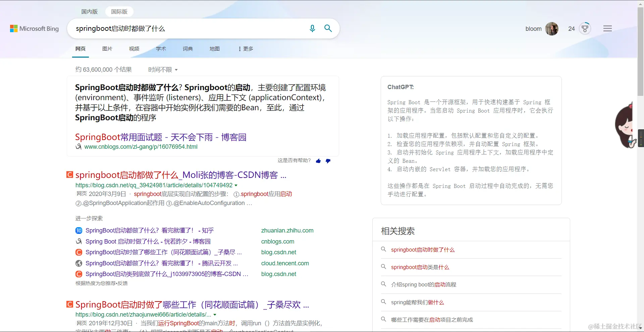This screenshot has height=332, width=644.
Task: Open SpringBoot常用面试题 博客园 link
Action: (161, 137)
